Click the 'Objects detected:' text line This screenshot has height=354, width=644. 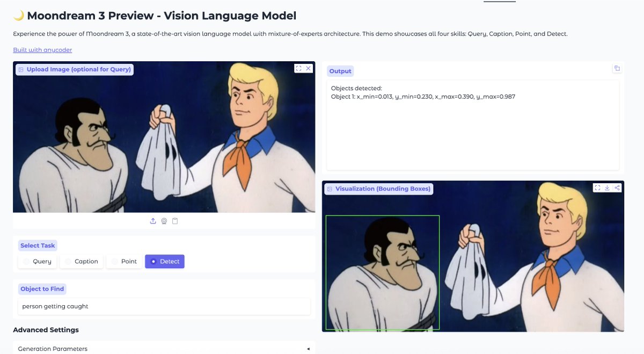(x=356, y=88)
